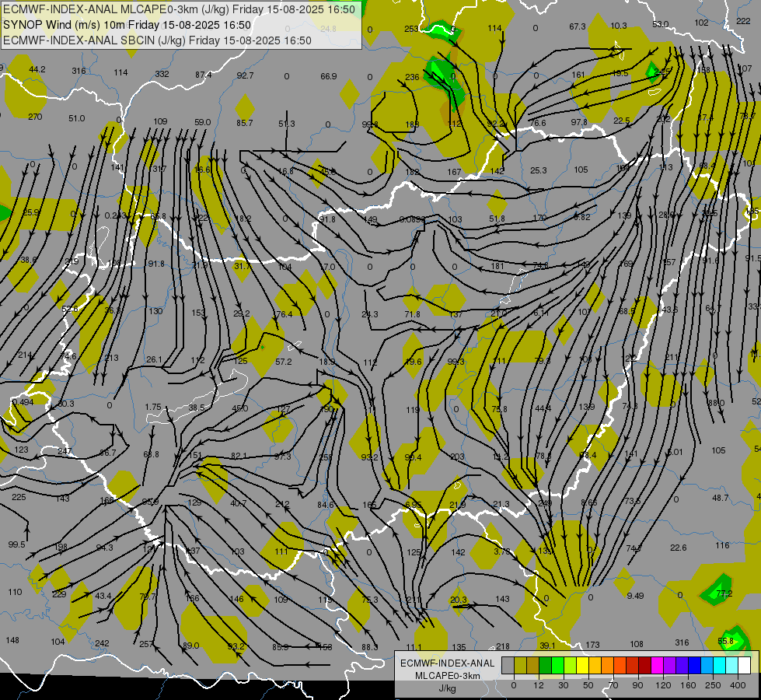This screenshot has height=700, width=761.
Task: Click the legend tick value 70
Action: tap(613, 685)
